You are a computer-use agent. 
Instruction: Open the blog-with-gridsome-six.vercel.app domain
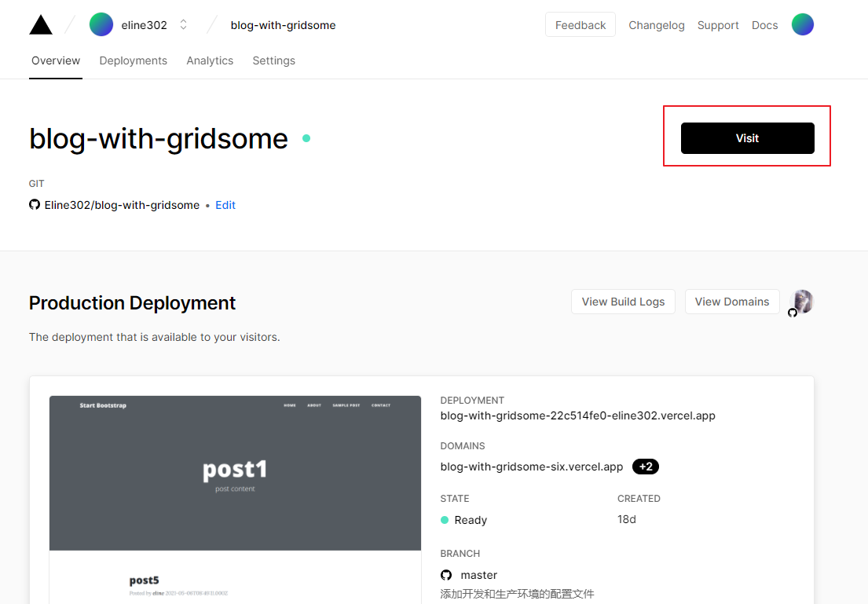click(x=532, y=467)
